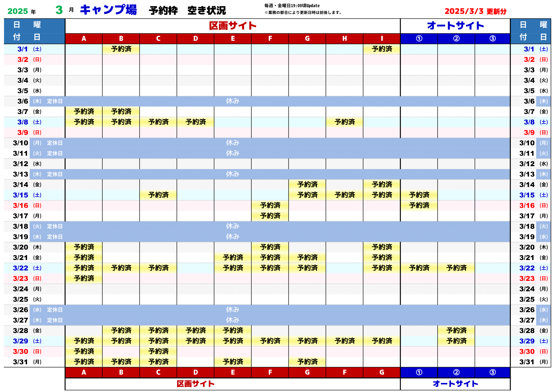Click 予約済 cell for 3/1 site B

(x=121, y=49)
